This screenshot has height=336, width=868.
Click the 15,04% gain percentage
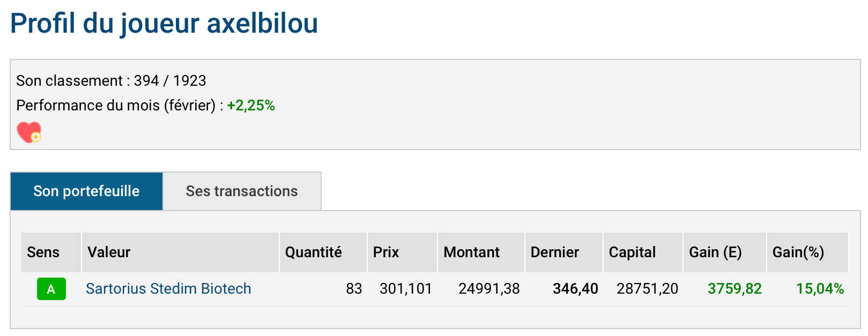(x=820, y=289)
